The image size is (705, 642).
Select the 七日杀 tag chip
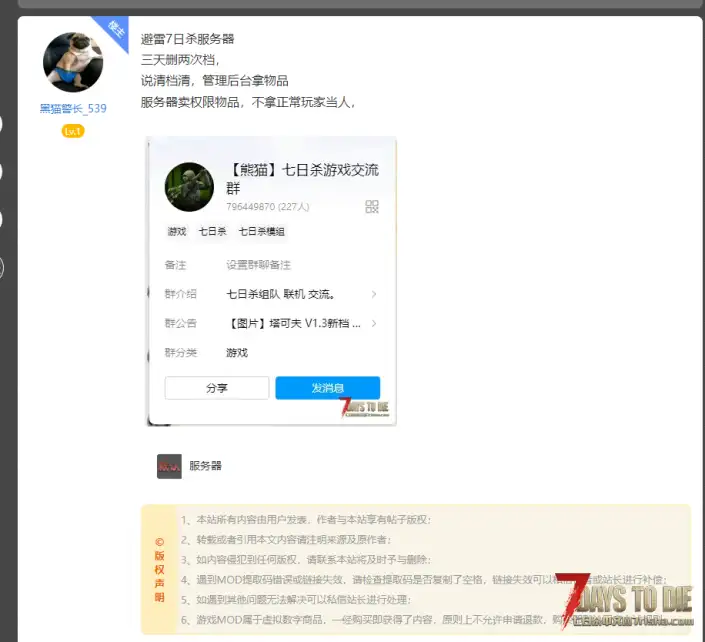213,232
